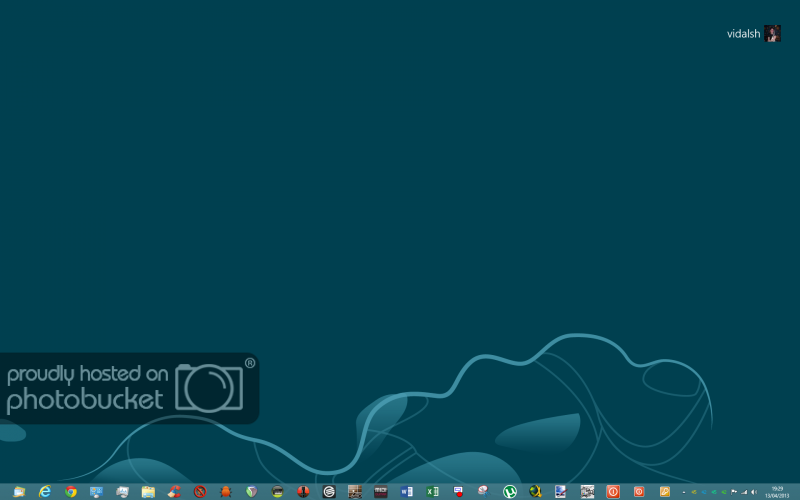The height and width of the screenshot is (500, 800).
Task: Launch Internet Explorer from the taskbar
Action: 45,491
